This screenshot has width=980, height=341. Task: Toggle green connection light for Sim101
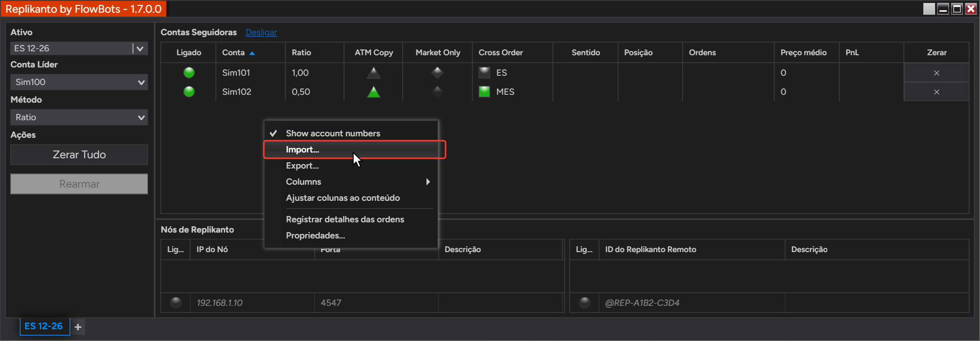(x=189, y=73)
